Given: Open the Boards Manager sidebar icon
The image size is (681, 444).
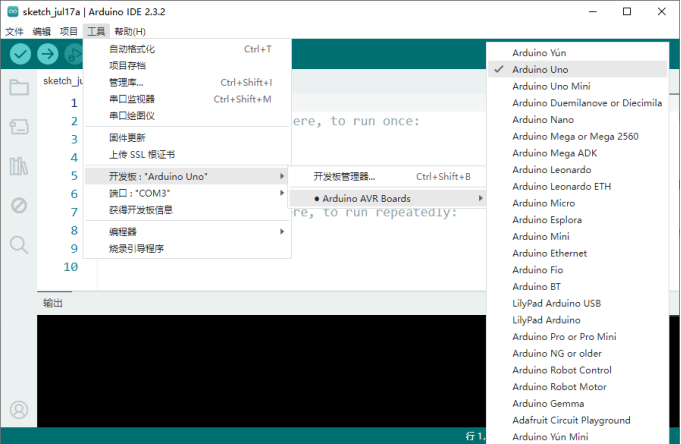Looking at the screenshot, I should pyautogui.click(x=19, y=126).
